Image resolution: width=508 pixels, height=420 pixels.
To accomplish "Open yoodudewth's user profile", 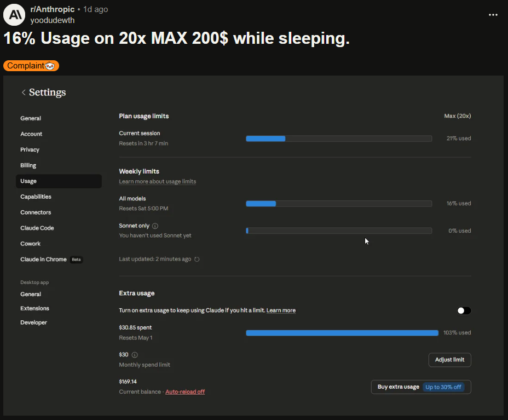I will [x=53, y=20].
